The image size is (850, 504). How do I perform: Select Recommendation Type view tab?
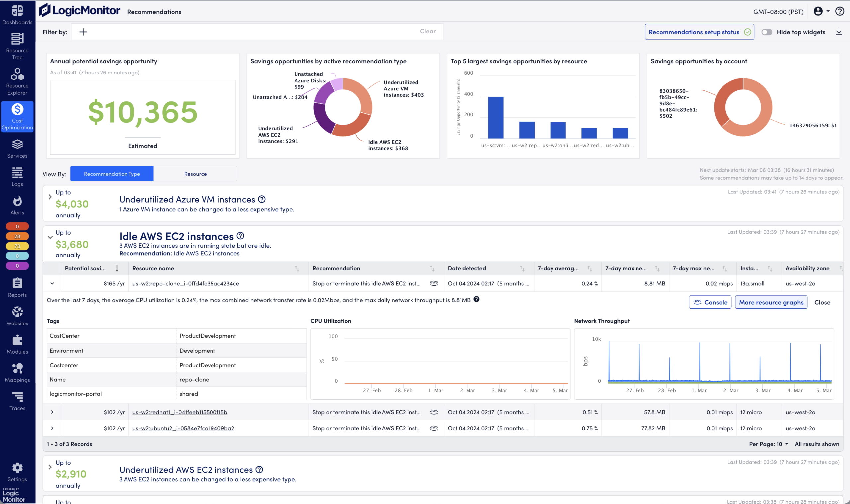[112, 174]
